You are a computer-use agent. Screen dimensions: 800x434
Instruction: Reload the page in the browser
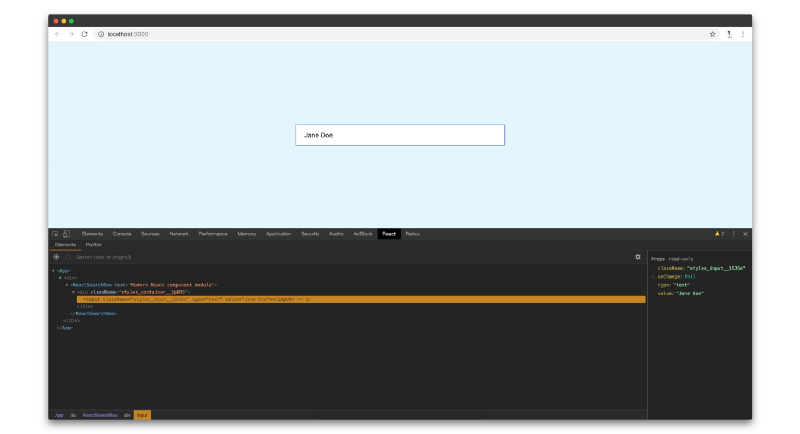pos(84,34)
